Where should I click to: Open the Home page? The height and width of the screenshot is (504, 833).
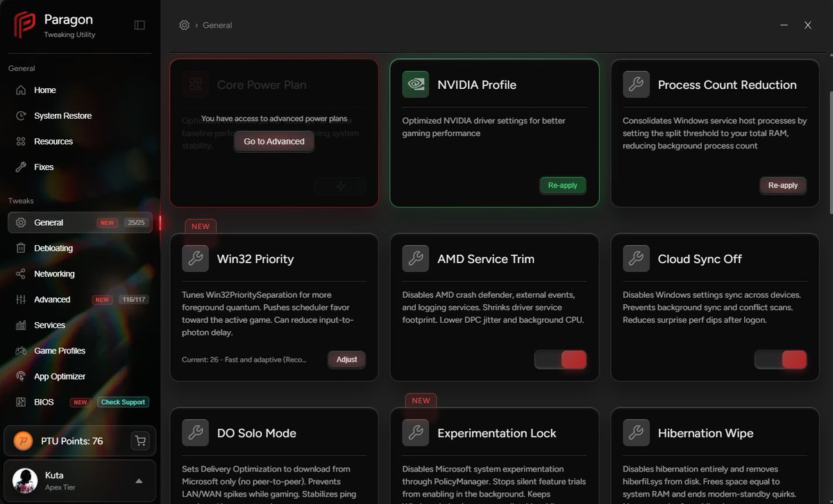(80, 90)
